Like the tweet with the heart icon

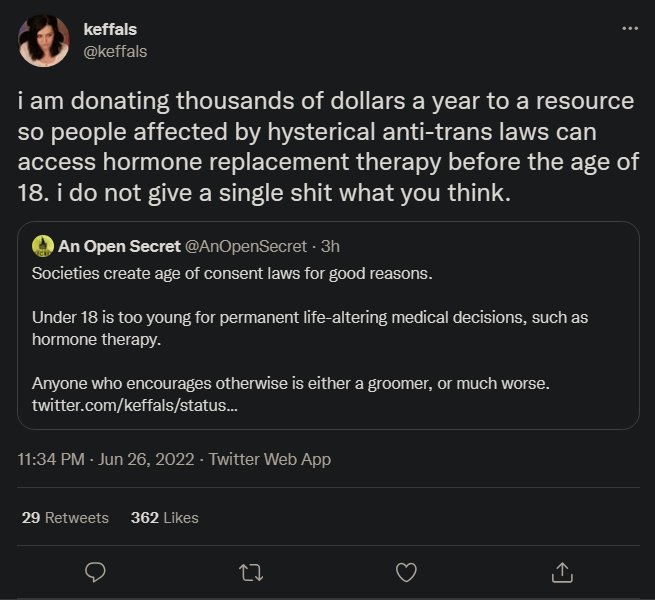pyautogui.click(x=406, y=572)
